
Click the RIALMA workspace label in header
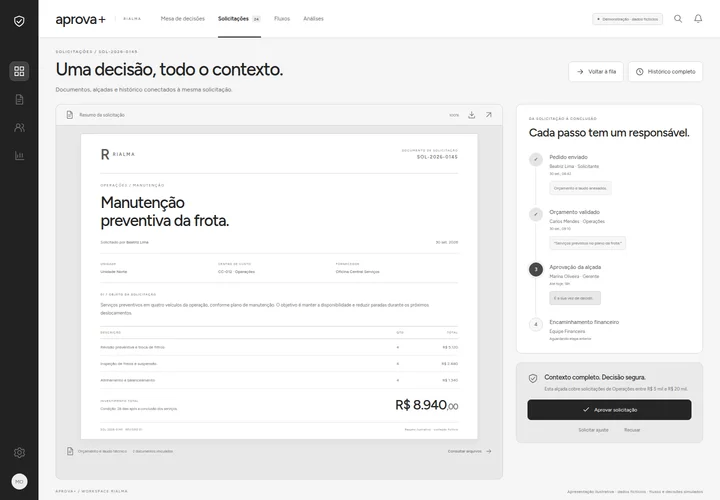pyautogui.click(x=132, y=19)
